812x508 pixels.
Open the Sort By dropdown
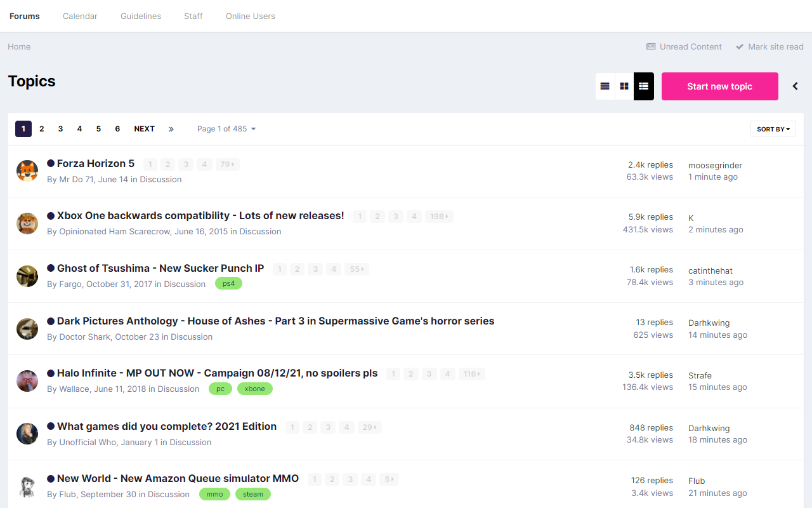(773, 129)
